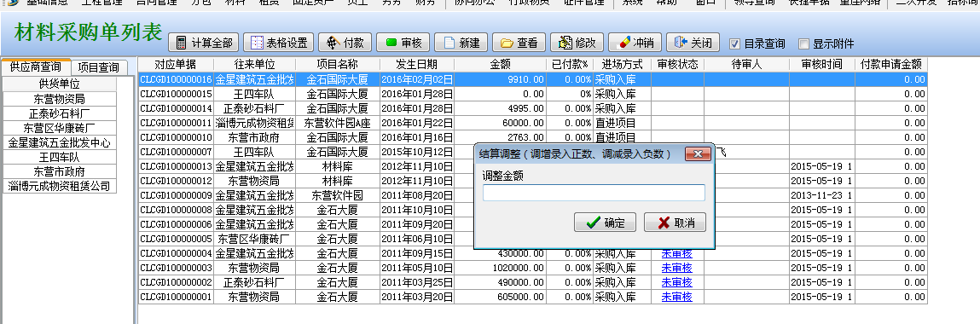Open 表格设置 via its grid icon
Viewport: 980px width, 324px height.
click(x=256, y=43)
